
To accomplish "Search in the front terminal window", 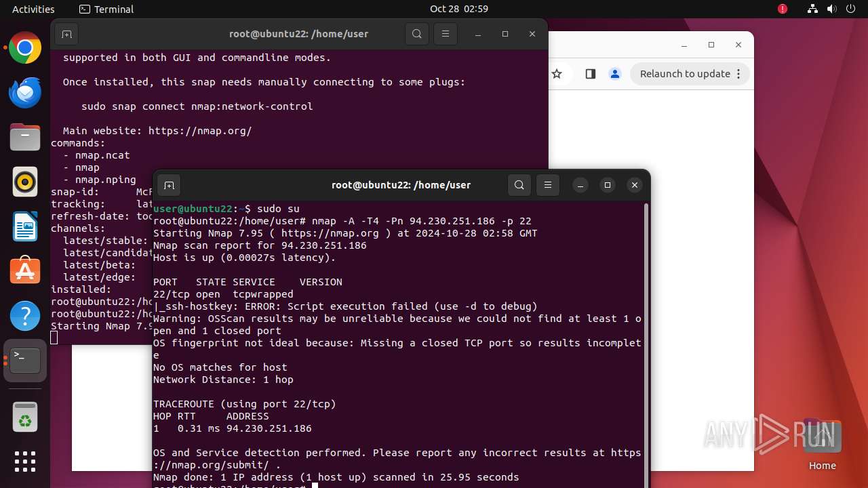I will coord(519,185).
